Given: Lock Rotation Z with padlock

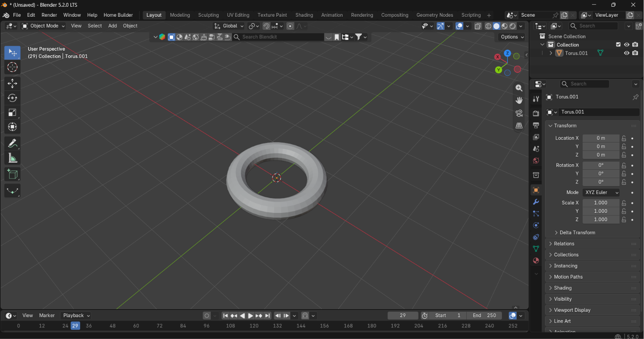Looking at the screenshot, I should pyautogui.click(x=624, y=182).
